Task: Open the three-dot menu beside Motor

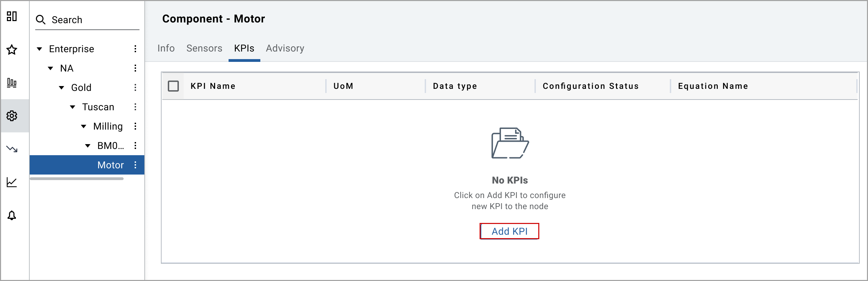Action: [135, 165]
